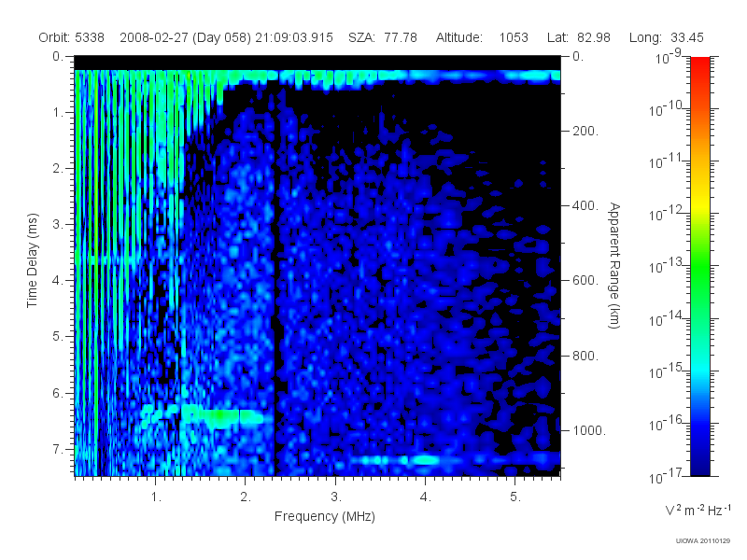Click apparent range tick label '0.' on the right axis
Viewport: 747px width, 560px height.
pyautogui.click(x=578, y=56)
